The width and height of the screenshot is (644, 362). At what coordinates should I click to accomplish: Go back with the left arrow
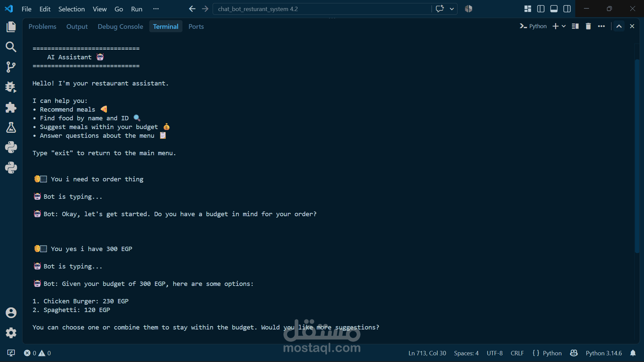192,9
